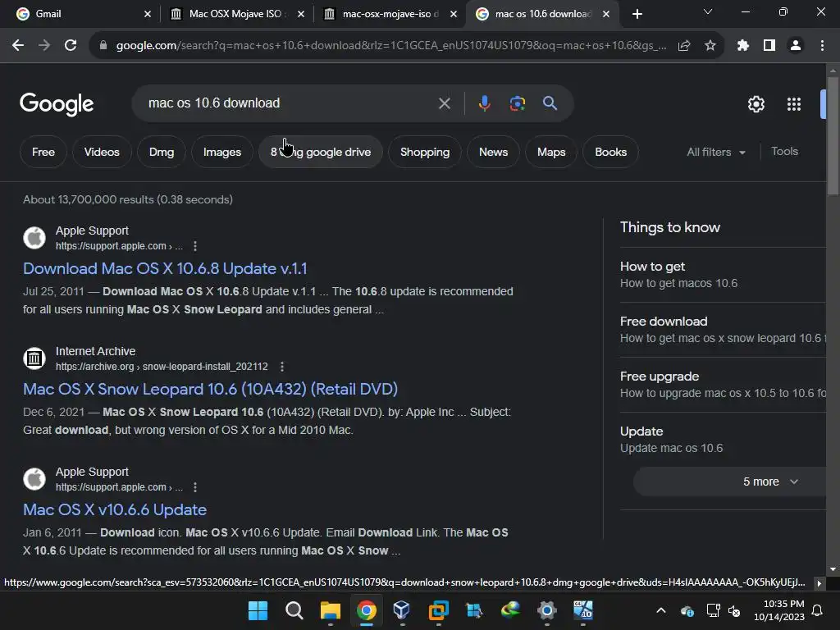Close the Gmail tab

(148, 14)
